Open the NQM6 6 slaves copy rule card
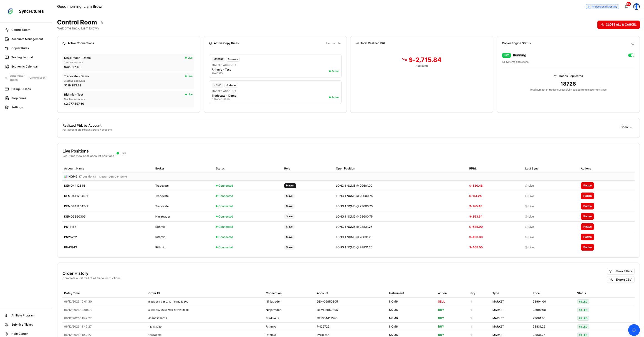Image resolution: width=644 pixels, height=337 pixels. (275, 92)
